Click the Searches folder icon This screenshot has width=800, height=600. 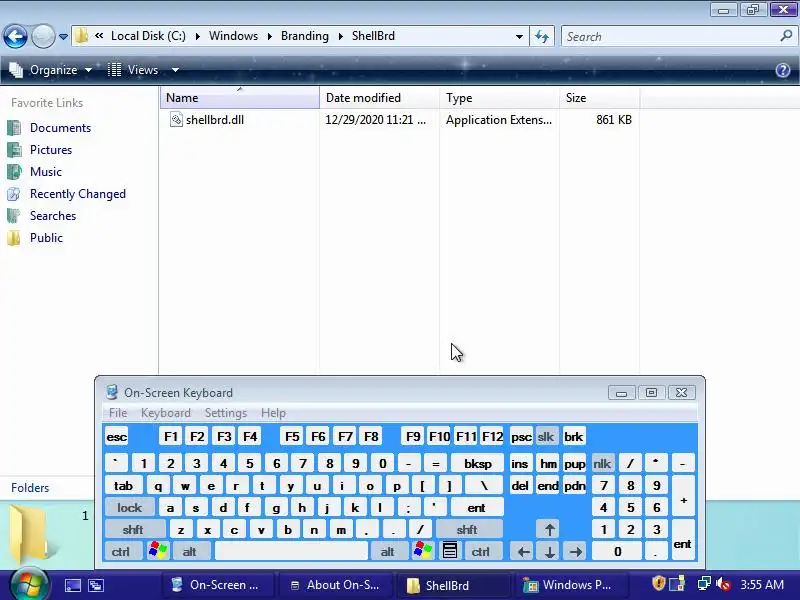click(x=14, y=216)
